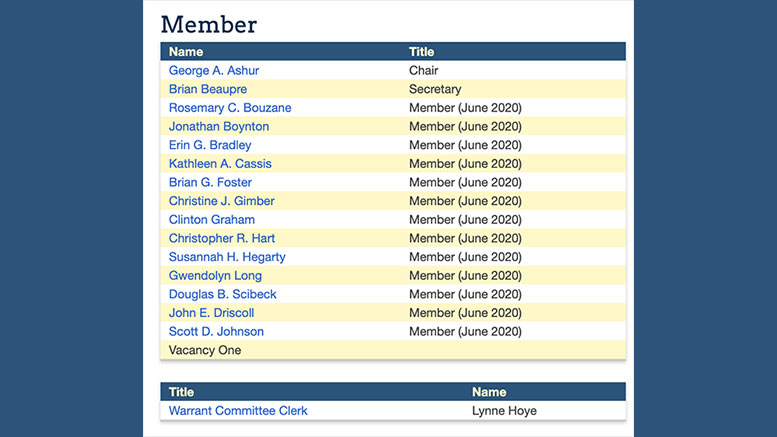Click Erin G. Bradley's 'Member (June 2020)' cell
The image size is (777, 437).
(465, 145)
